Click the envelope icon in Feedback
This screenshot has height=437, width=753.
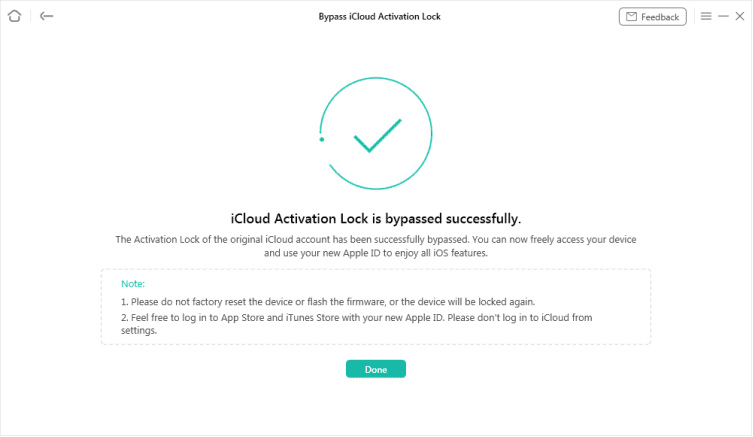[631, 17]
